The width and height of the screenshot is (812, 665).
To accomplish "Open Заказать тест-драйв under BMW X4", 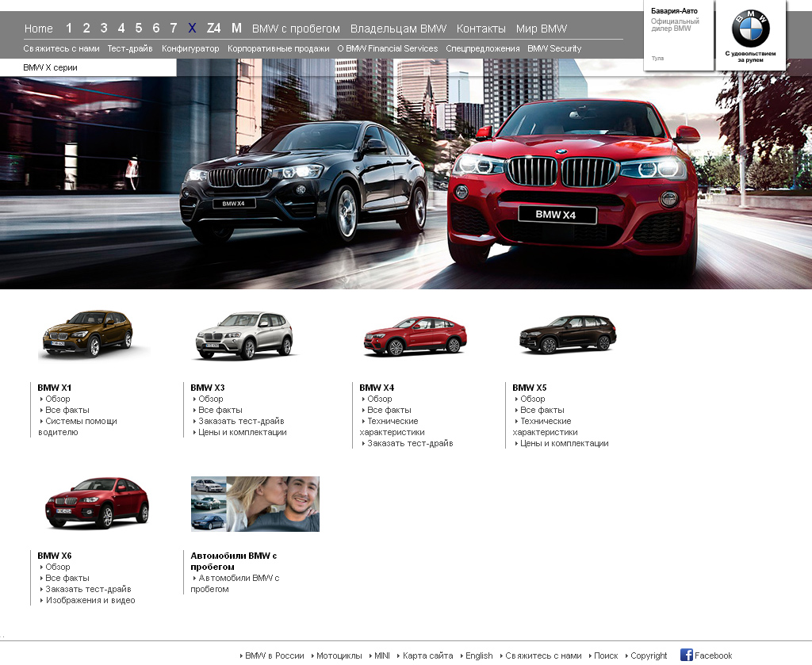I will [410, 444].
